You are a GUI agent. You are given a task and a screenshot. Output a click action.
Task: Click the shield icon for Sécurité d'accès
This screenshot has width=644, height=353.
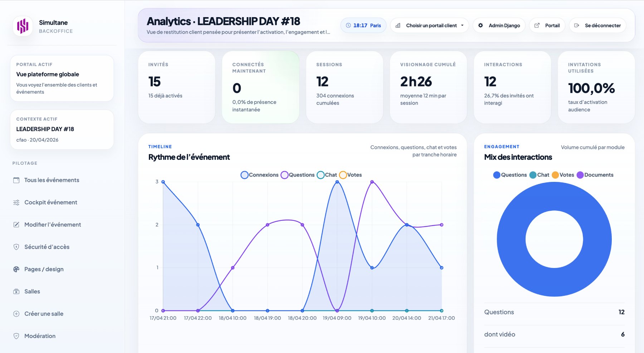pyautogui.click(x=16, y=247)
